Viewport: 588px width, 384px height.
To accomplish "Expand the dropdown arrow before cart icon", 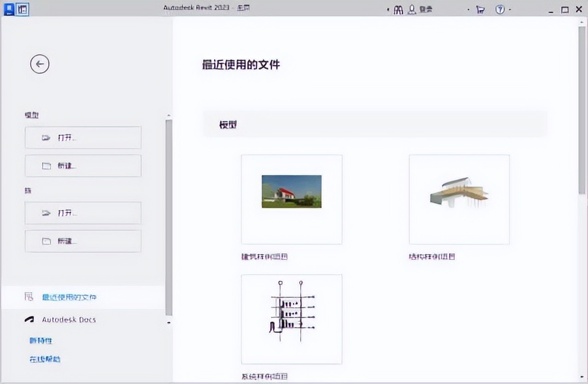I will pos(469,10).
